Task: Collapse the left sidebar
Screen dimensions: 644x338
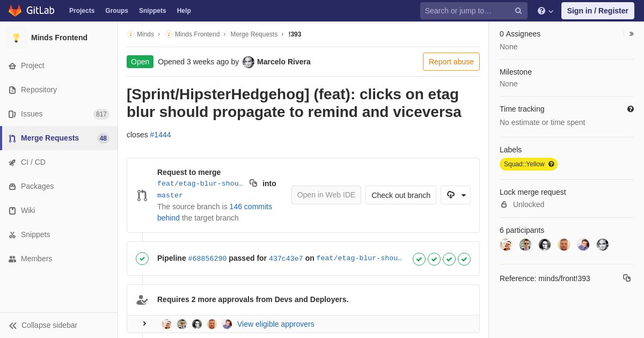Action: 59,325
